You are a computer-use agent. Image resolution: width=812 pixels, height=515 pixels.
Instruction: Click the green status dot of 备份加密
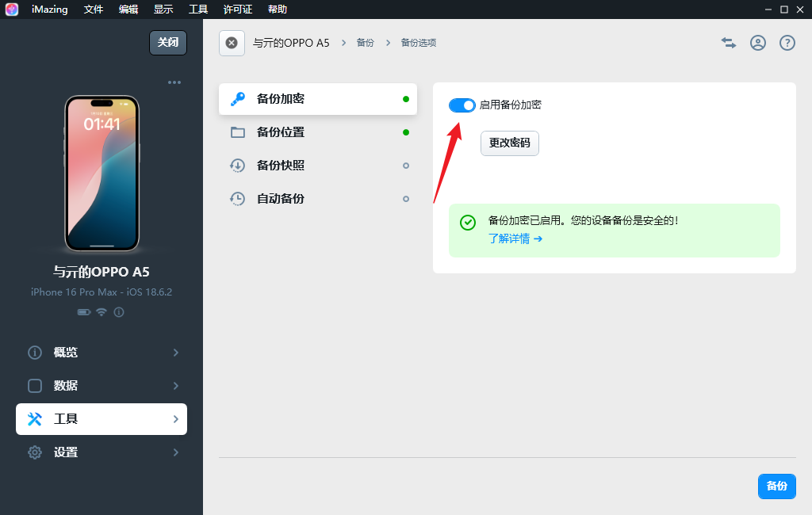[x=406, y=99]
